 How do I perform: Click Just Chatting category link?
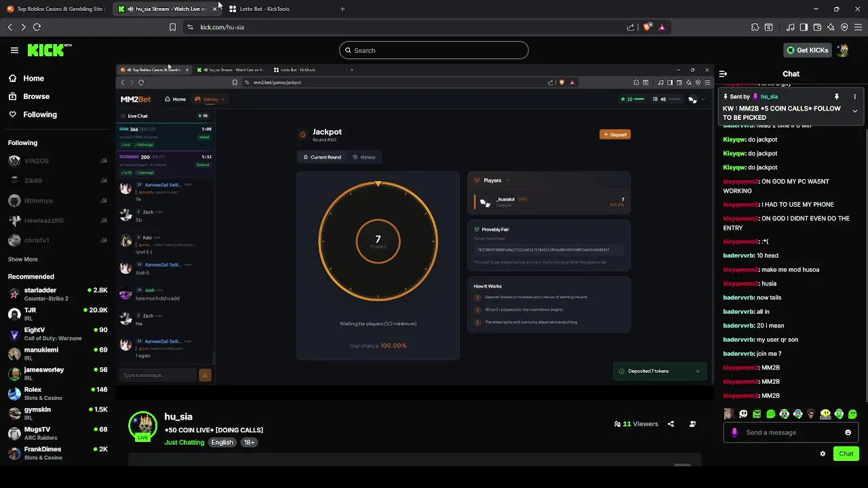[184, 443]
